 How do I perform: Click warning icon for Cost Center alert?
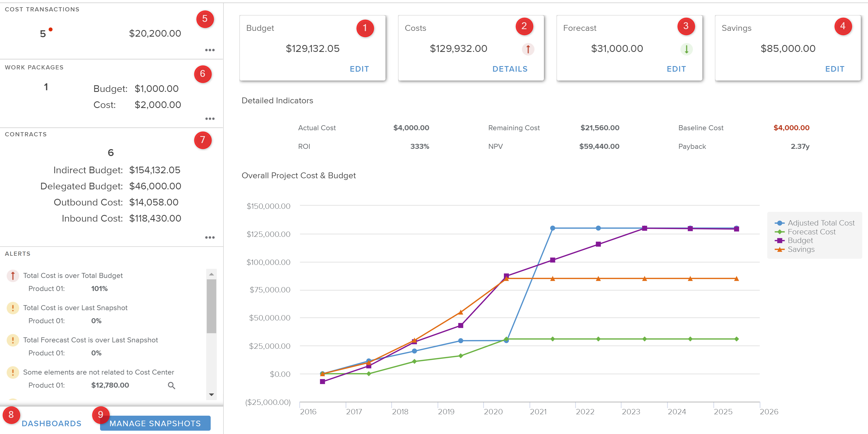point(13,372)
